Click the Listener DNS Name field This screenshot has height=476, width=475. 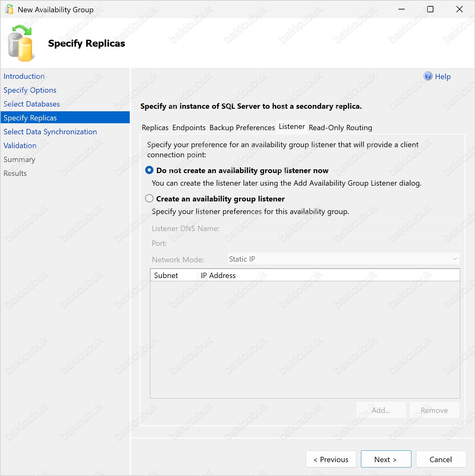(343, 228)
